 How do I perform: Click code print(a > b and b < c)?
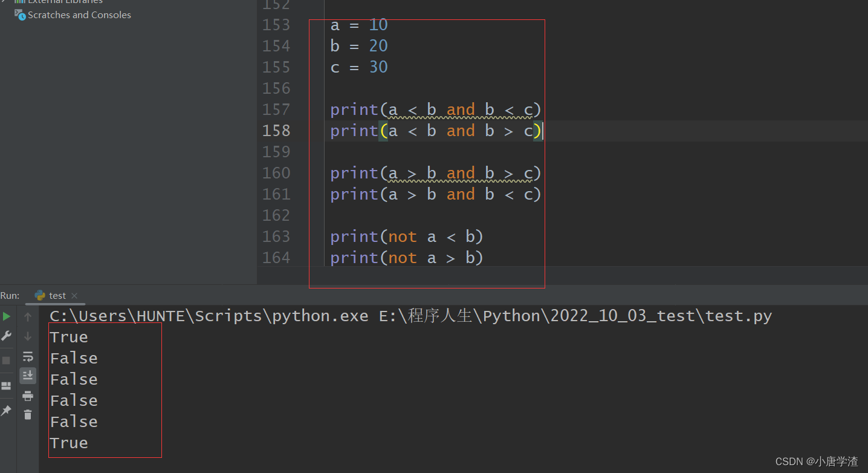436,194
